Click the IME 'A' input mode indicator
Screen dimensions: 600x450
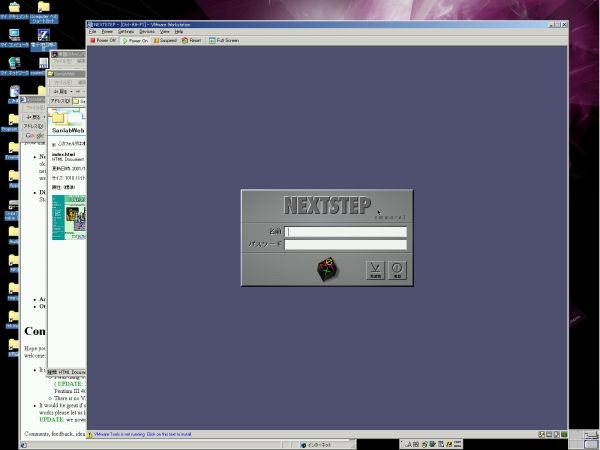408,444
